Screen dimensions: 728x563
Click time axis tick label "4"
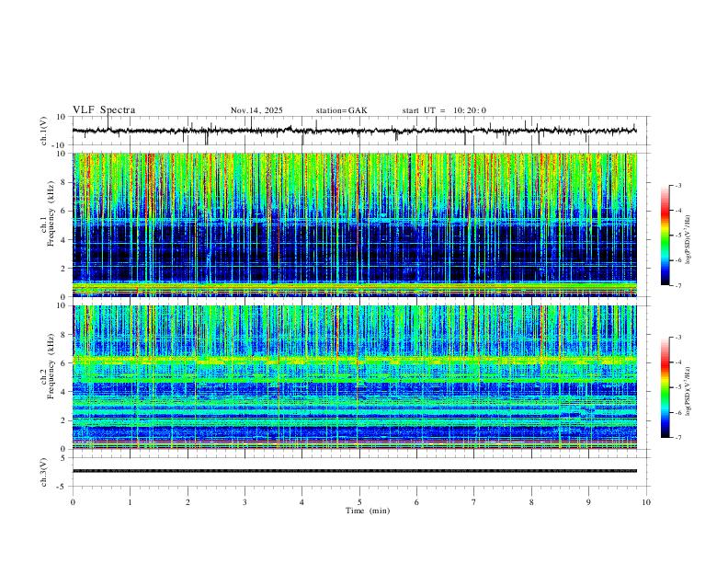click(301, 502)
